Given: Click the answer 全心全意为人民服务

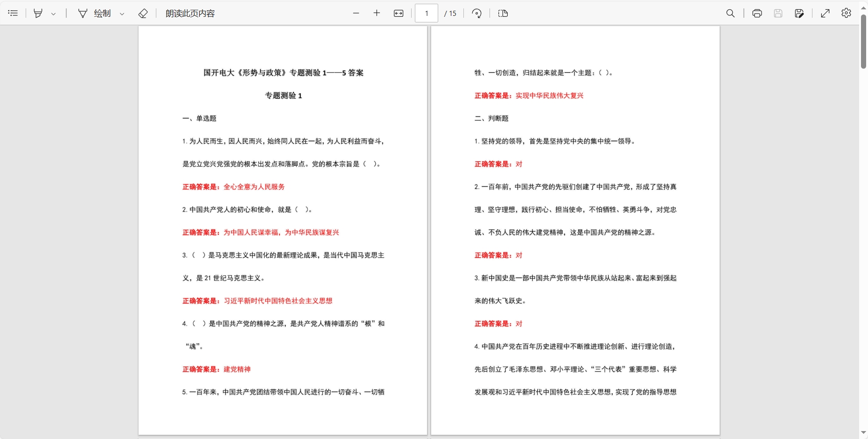Looking at the screenshot, I should pyautogui.click(x=254, y=187).
